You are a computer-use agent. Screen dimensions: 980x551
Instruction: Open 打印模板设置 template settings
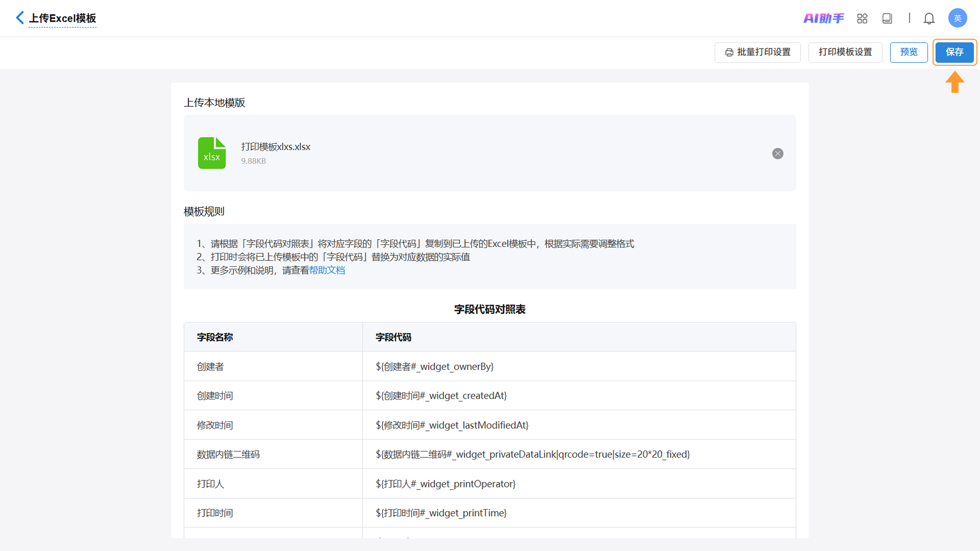tap(845, 52)
